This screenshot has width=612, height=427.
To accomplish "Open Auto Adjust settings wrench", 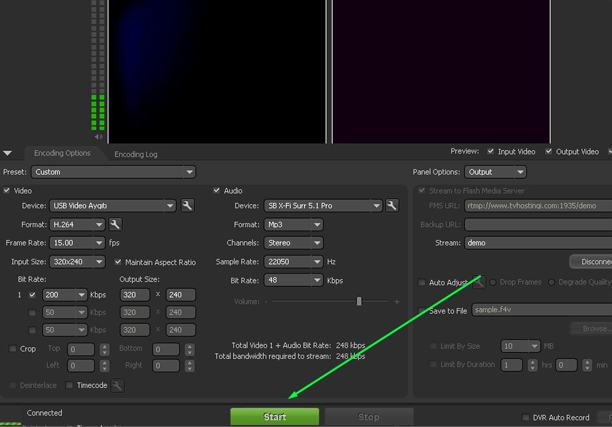I will pyautogui.click(x=479, y=282).
